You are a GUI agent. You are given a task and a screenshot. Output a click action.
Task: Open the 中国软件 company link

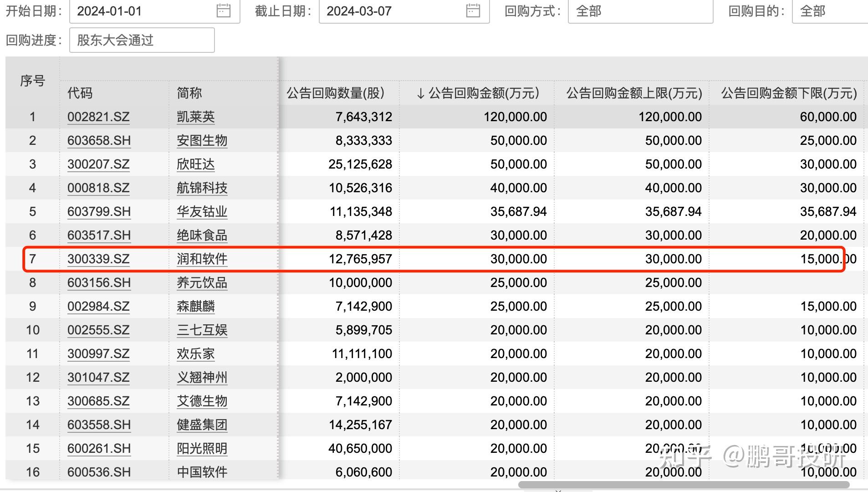tap(201, 472)
